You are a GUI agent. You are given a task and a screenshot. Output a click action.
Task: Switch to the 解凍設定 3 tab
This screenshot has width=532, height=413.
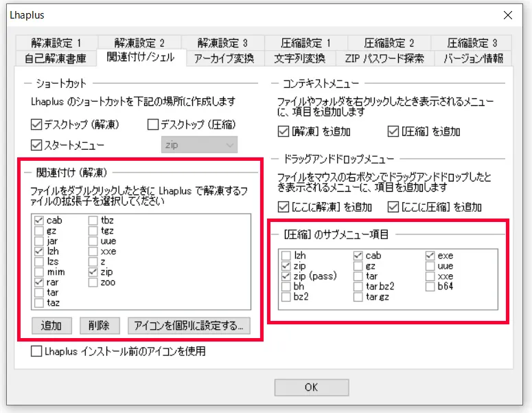coord(222,43)
